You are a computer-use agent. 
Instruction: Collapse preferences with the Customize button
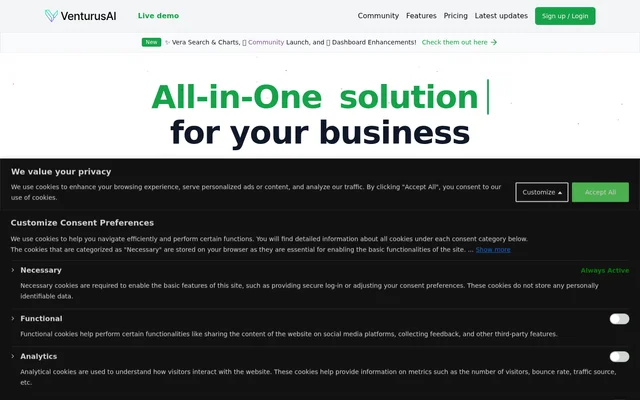pyautogui.click(x=542, y=192)
